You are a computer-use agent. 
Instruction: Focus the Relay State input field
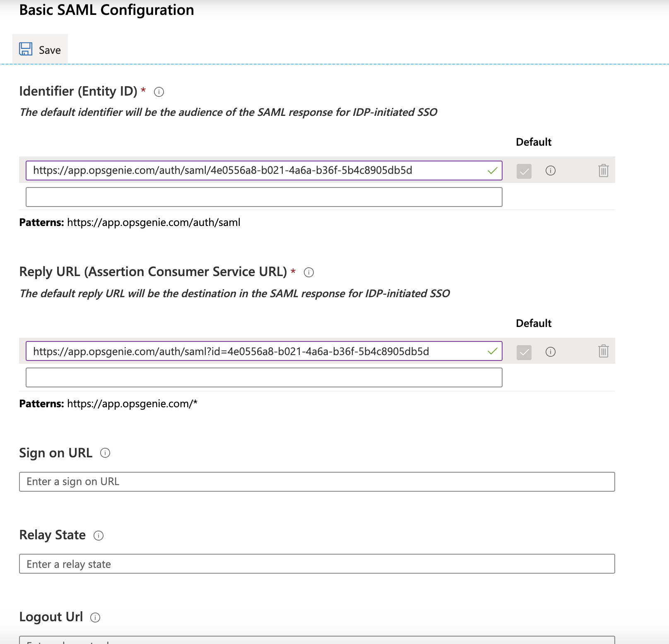coord(317,564)
